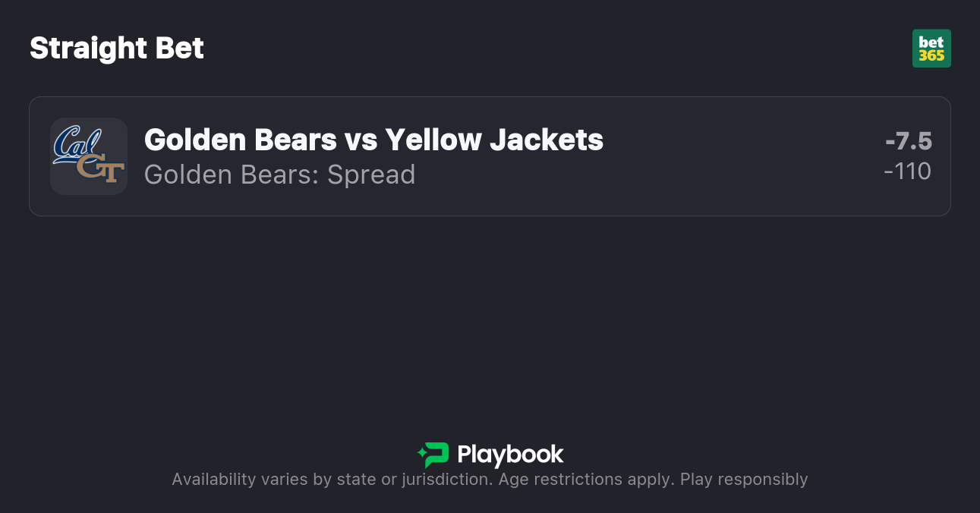Click the green Playbook logo icon
This screenshot has width=980, height=513.
[433, 455]
